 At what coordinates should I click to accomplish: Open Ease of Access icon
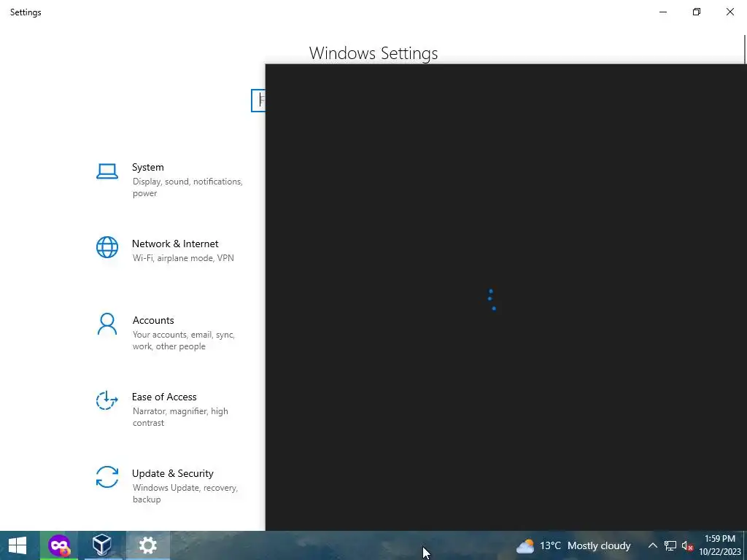point(107,400)
